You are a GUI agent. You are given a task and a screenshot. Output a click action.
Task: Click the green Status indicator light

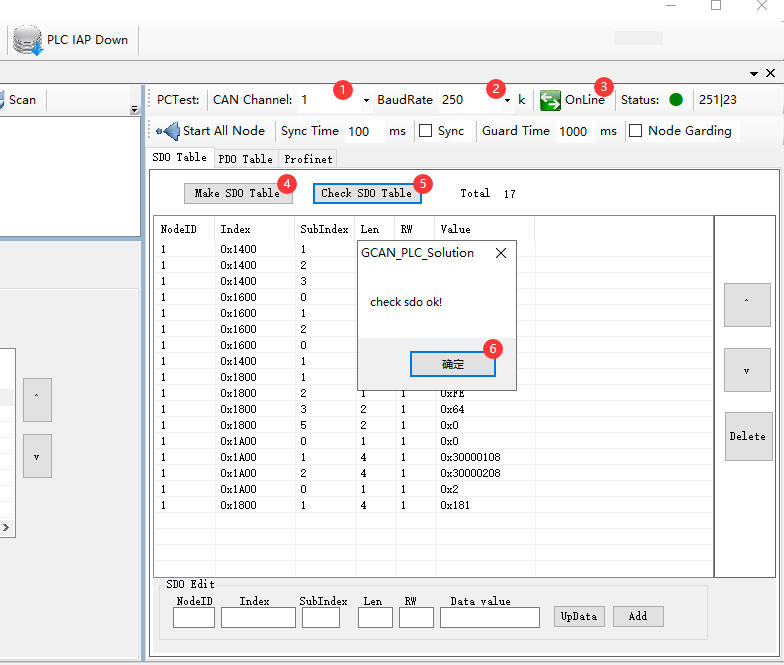(676, 100)
